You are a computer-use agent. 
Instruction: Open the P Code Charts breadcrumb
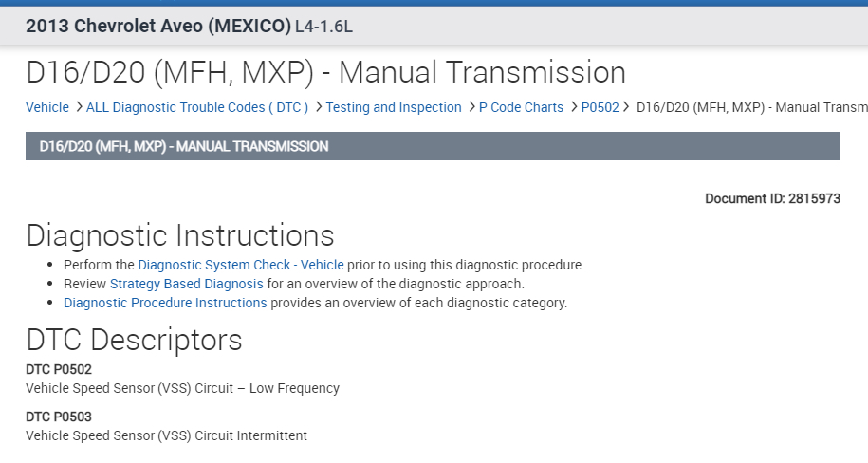point(521,107)
